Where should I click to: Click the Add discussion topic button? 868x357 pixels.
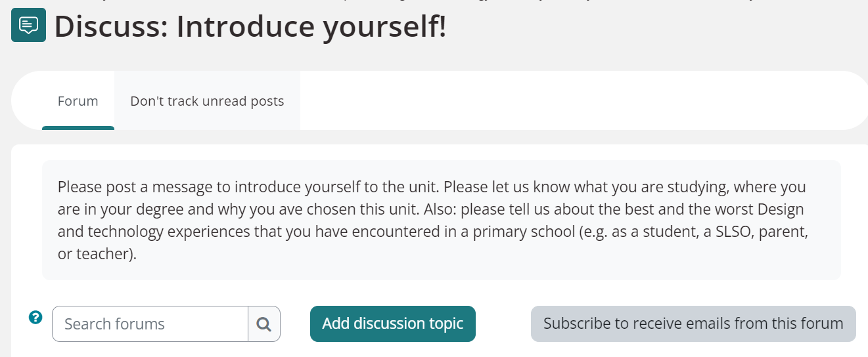tap(393, 324)
